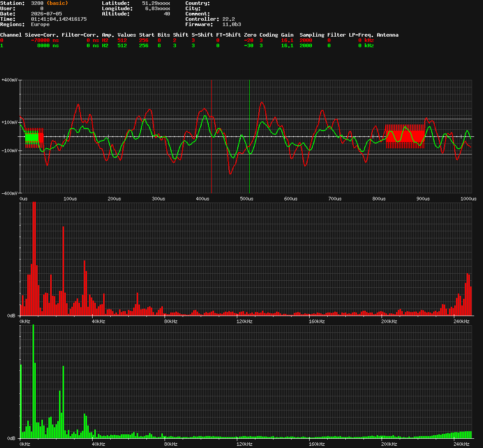Click the 120kHz label under red spectrum
This screenshot has height=448, width=483.
tap(244, 321)
